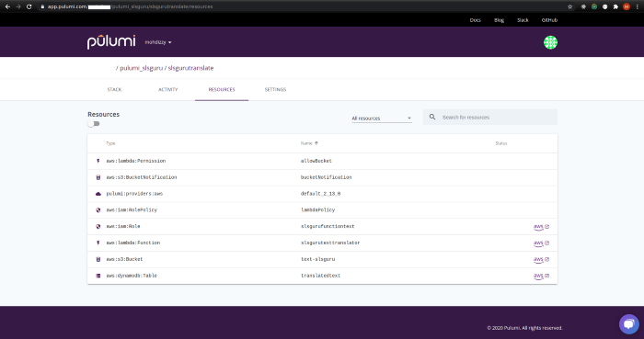Click the lightning icon beside aws:lambda:Permission
The width and height of the screenshot is (644, 339).
(x=98, y=161)
